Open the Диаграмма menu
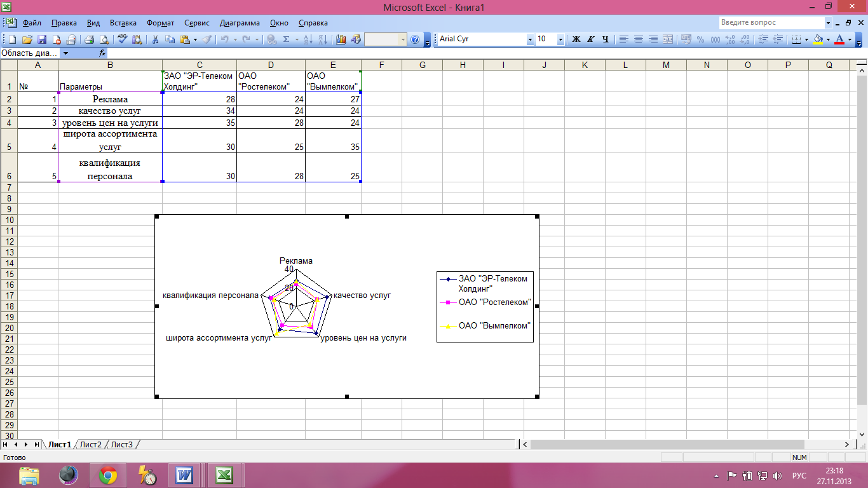This screenshot has height=488, width=868. 240,23
